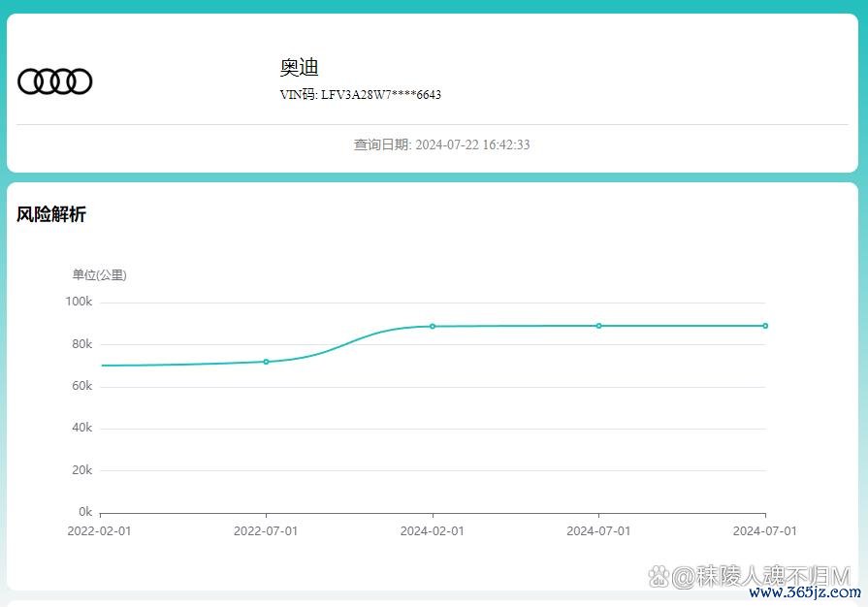Click the 查询日期 2024-07-22 16:42:33 line
Screen dimensions: 868x607
[441, 145]
